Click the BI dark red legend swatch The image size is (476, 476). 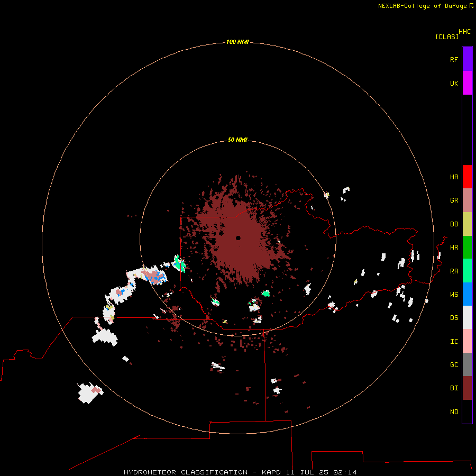click(467, 388)
